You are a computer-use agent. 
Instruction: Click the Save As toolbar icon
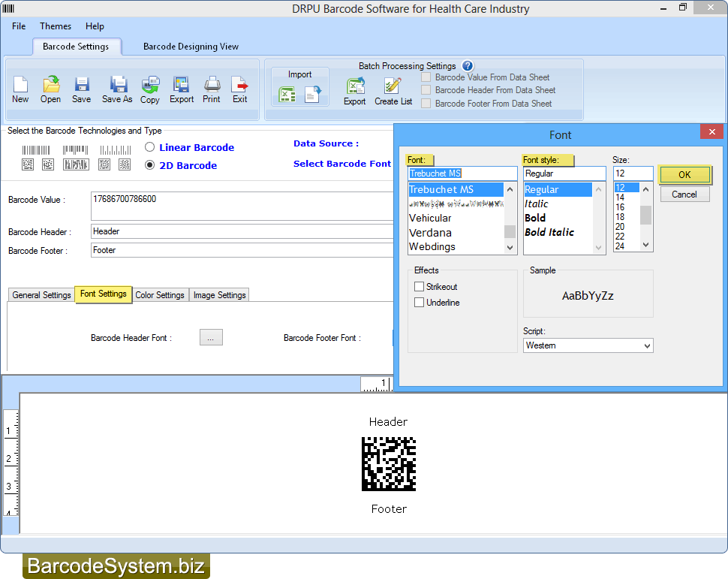pos(119,85)
